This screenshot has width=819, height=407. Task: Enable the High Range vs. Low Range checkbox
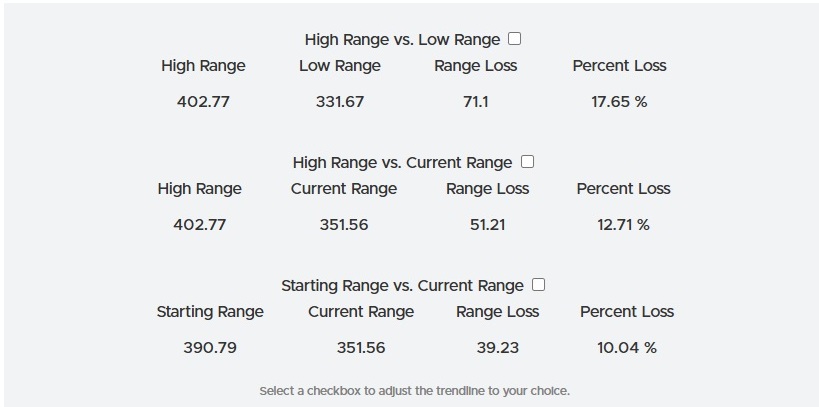click(515, 39)
